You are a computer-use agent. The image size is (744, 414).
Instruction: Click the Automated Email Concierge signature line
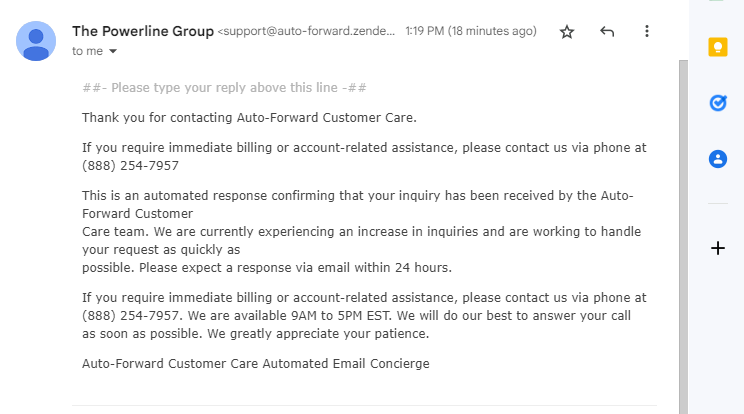255,363
